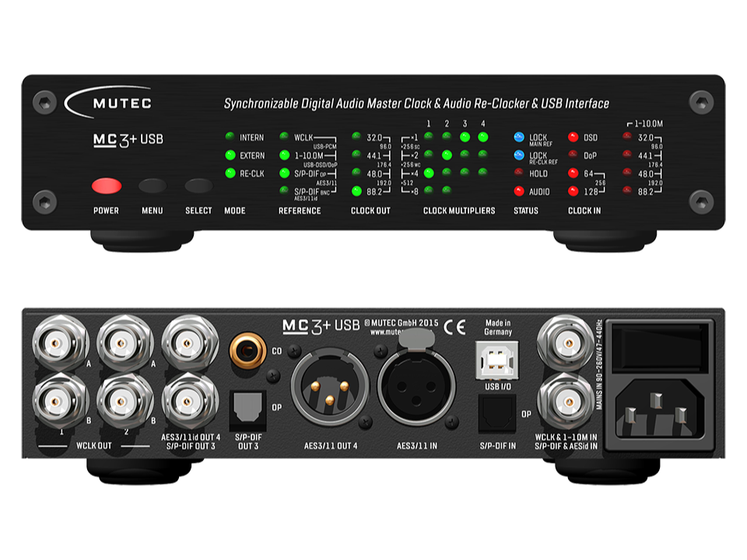Click the DoP LED
Screen dimensions: 747x560
573,155
